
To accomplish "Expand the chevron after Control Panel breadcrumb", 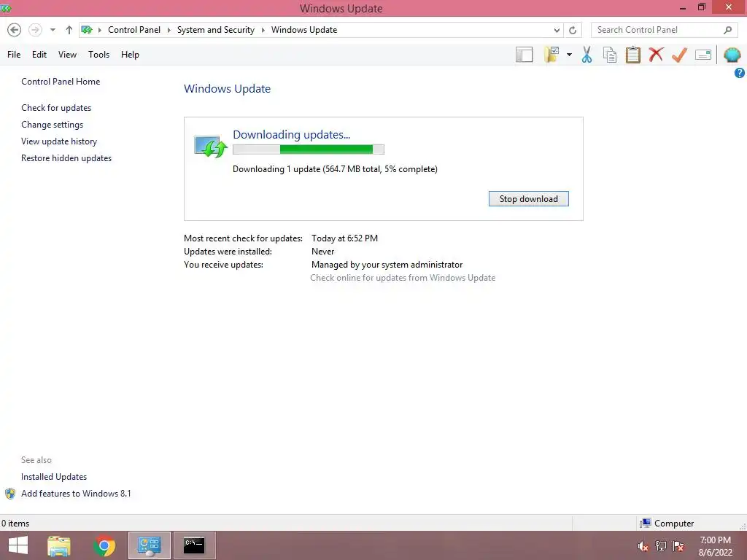I will tap(169, 30).
